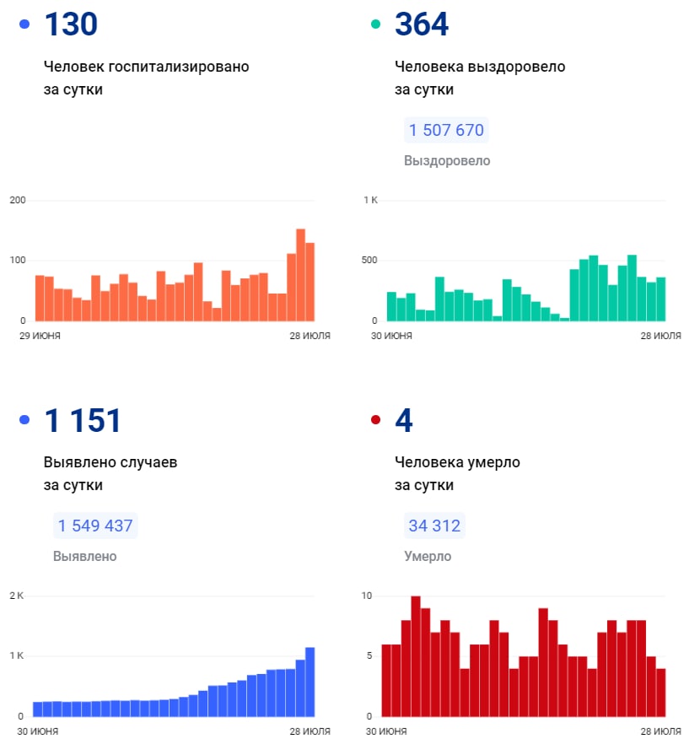The image size is (700, 755).
Task: Click the "200" axis label on hospitalization chart
Action: (x=18, y=200)
